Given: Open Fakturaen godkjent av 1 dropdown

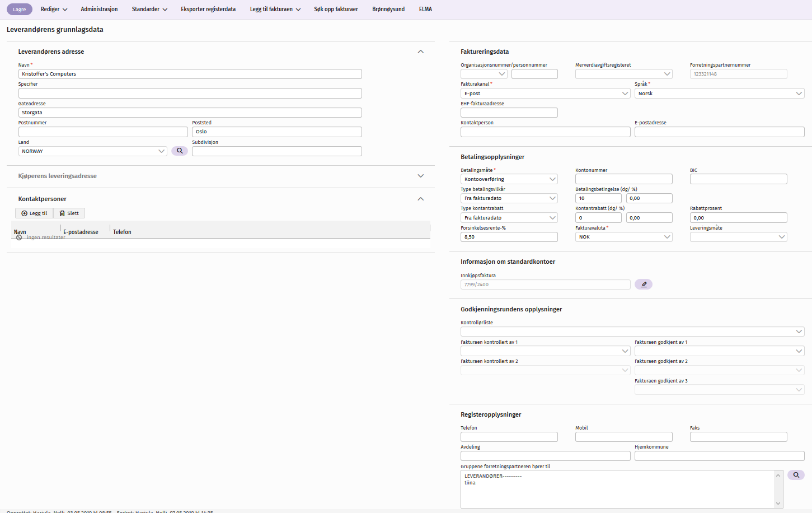Looking at the screenshot, I should pos(720,351).
